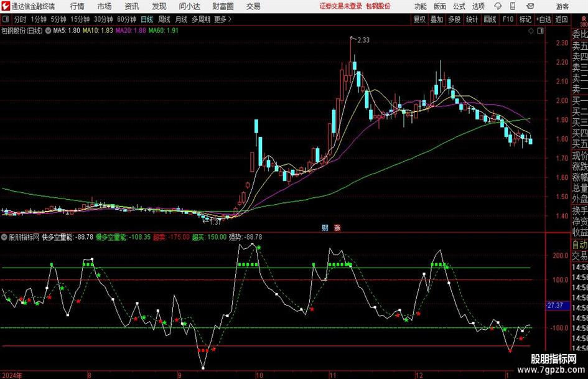Click the diamond icon at chart top-right
The height and width of the screenshot is (379, 588).
(x=531, y=31)
